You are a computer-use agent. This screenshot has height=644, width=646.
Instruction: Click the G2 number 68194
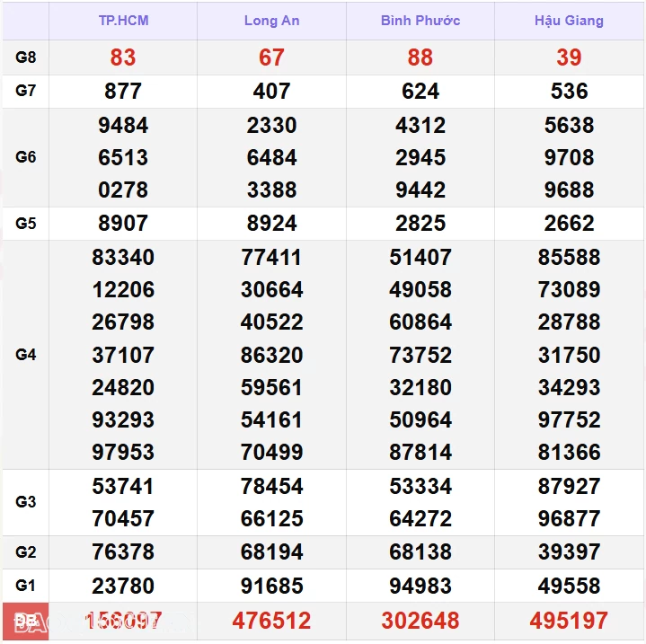pyautogui.click(x=271, y=552)
